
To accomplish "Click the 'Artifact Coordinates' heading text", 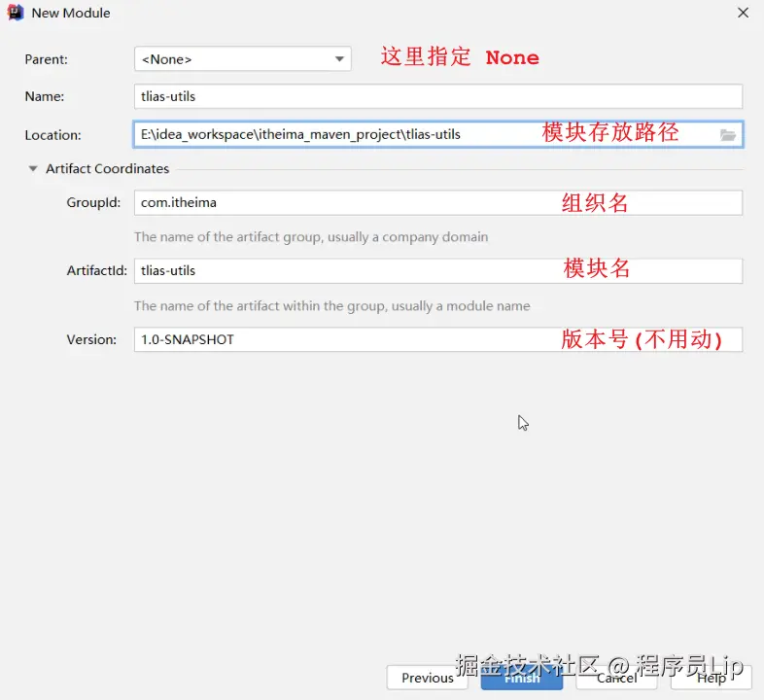I will [x=107, y=168].
